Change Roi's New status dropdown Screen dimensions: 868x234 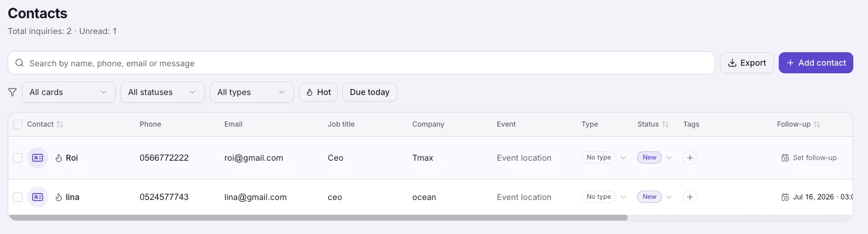pos(655,158)
